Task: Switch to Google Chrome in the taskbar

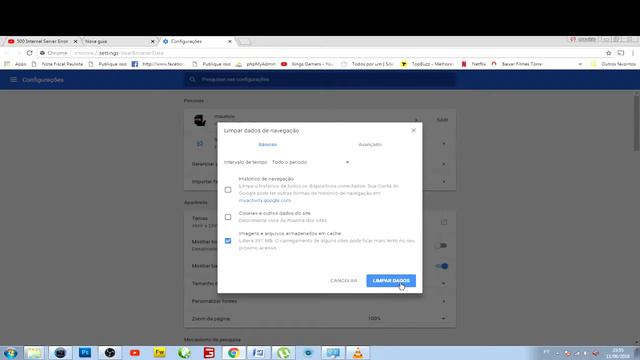Action: [x=233, y=353]
